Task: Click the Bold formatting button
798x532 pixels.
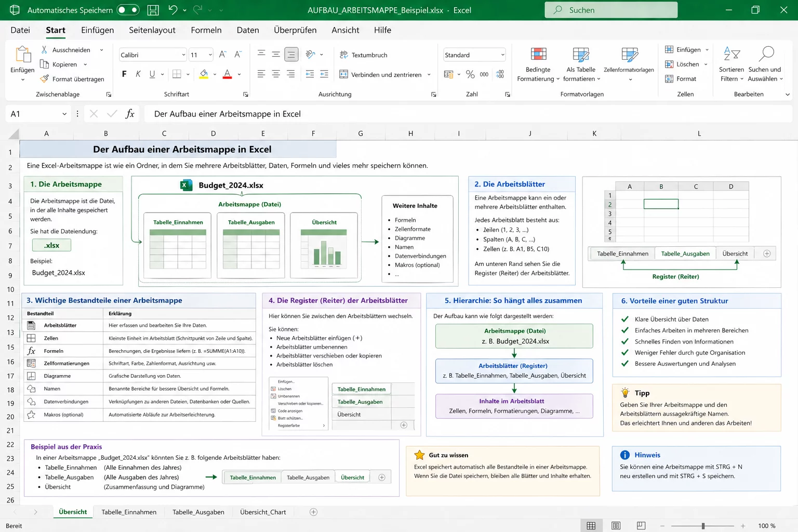Action: [124, 74]
